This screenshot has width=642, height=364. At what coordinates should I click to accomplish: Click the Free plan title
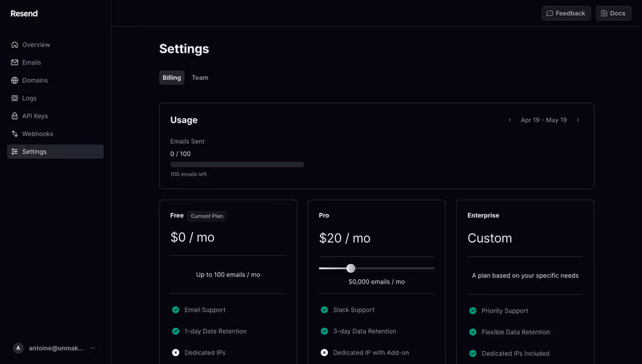[x=177, y=215]
